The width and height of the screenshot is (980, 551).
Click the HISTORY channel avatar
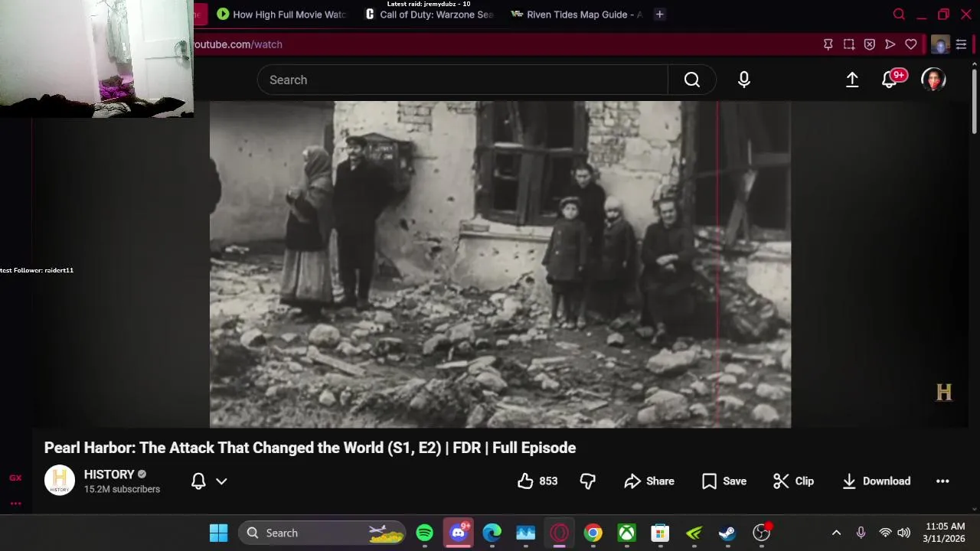[x=60, y=481]
